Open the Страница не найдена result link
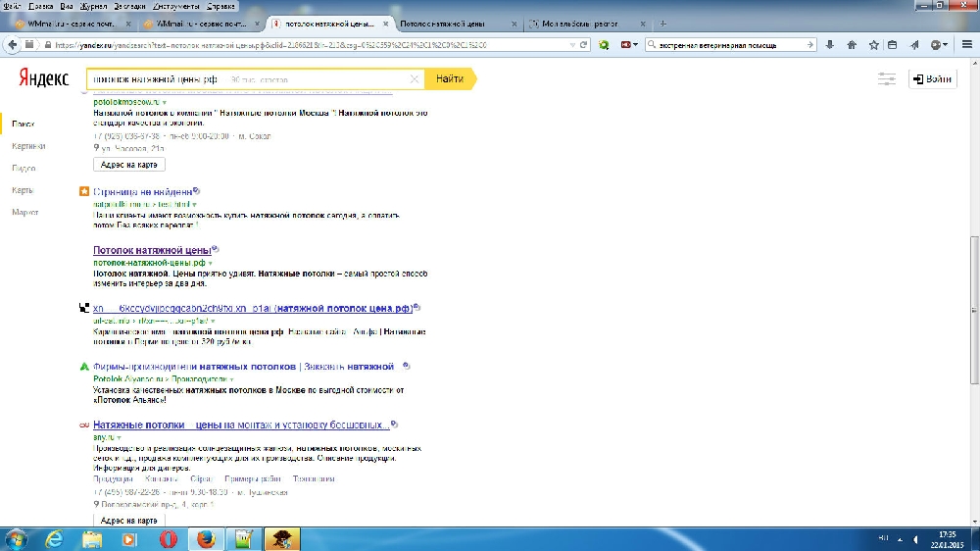This screenshot has height=551, width=980. point(142,192)
